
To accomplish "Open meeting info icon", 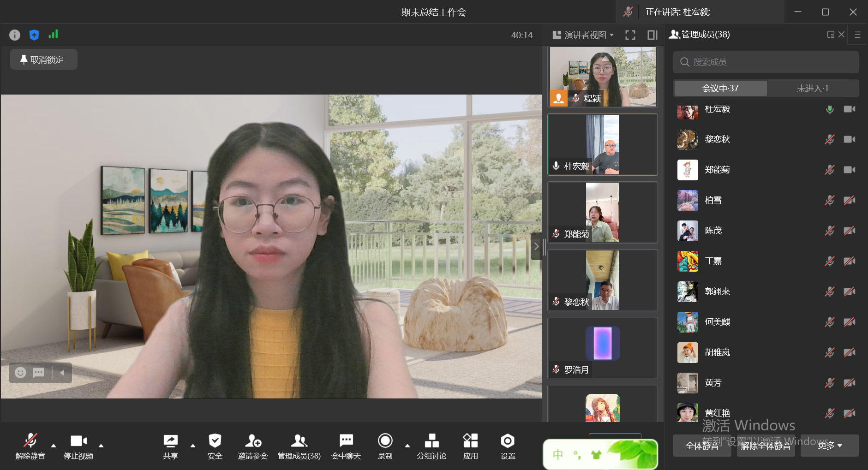I will tap(15, 35).
